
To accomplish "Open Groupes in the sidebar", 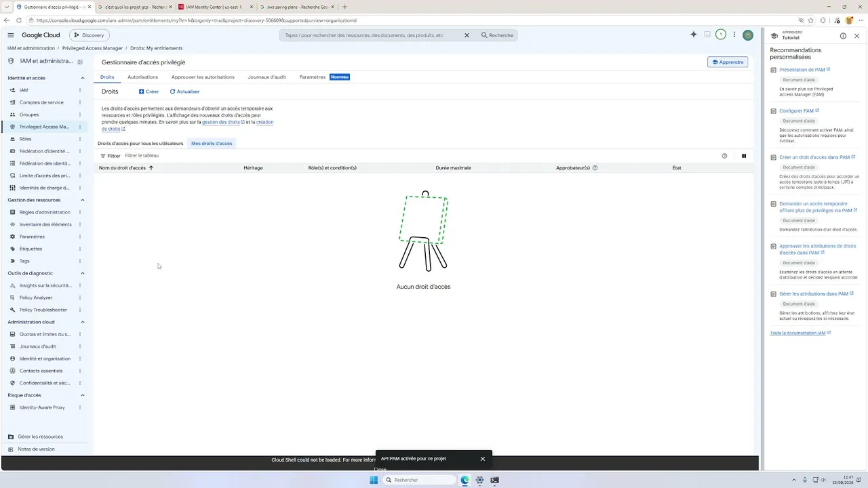I will [29, 115].
